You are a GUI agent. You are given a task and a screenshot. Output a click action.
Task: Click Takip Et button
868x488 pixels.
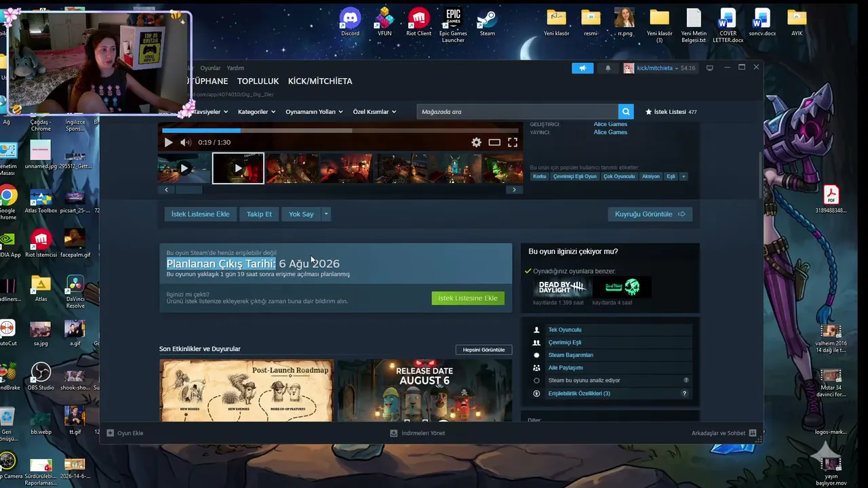tap(259, 214)
